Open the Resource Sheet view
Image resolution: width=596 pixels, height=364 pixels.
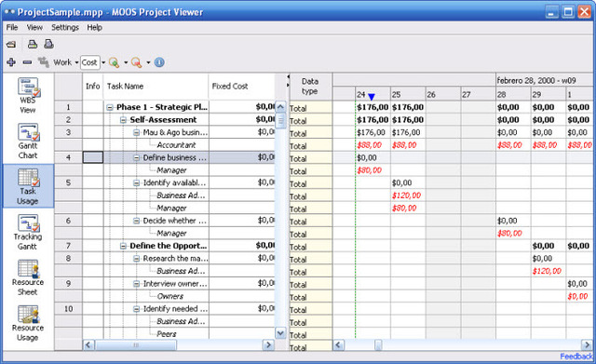pyautogui.click(x=28, y=277)
